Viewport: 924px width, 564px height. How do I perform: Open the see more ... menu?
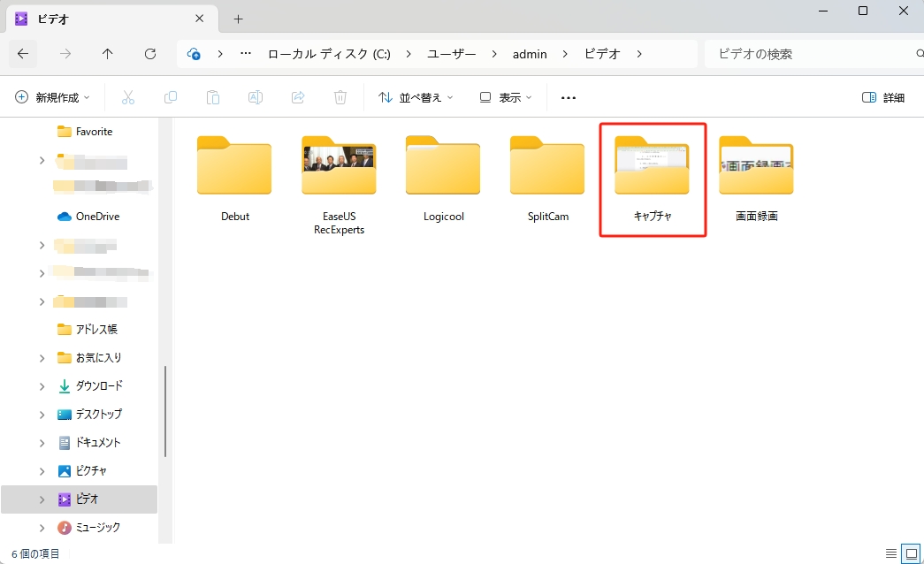[x=567, y=97]
